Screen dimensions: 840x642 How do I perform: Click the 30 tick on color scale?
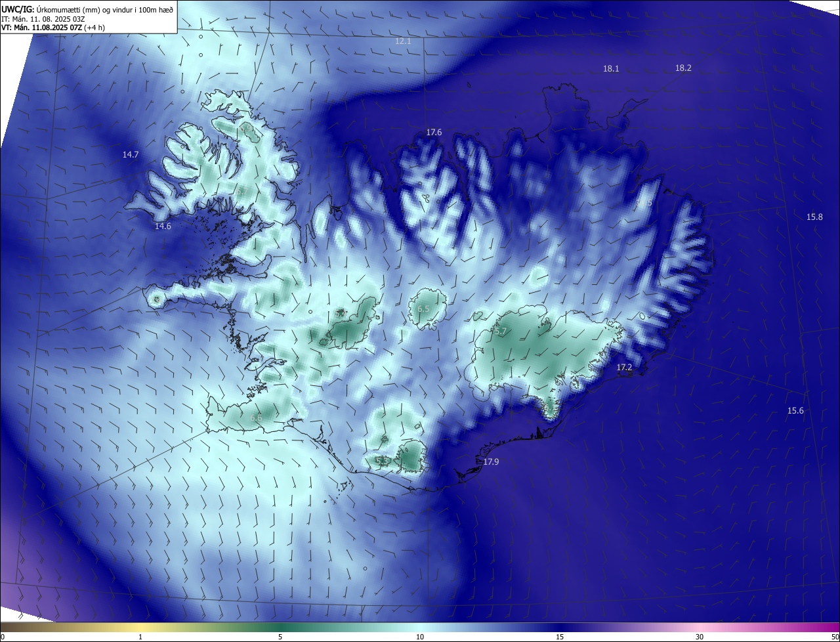700,637
